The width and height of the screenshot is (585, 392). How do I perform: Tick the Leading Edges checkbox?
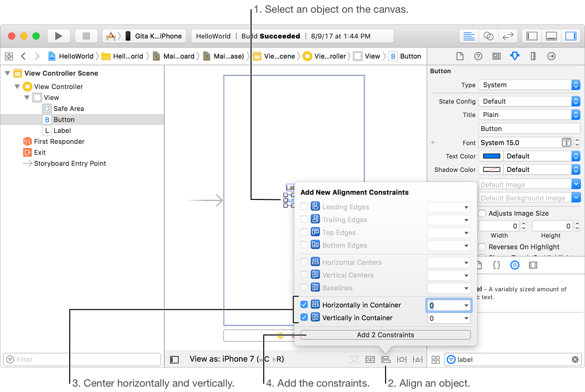tap(304, 207)
